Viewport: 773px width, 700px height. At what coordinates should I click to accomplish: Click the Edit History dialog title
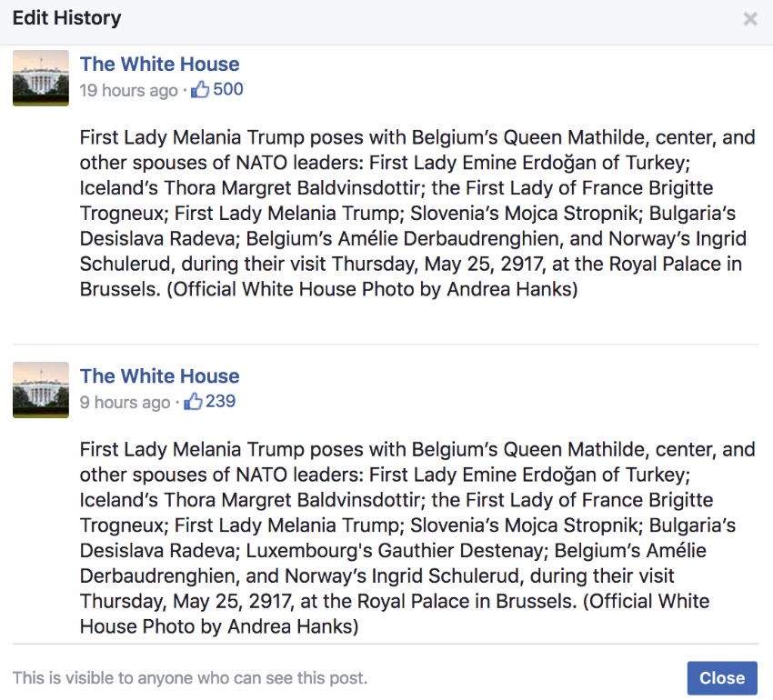pyautogui.click(x=66, y=18)
